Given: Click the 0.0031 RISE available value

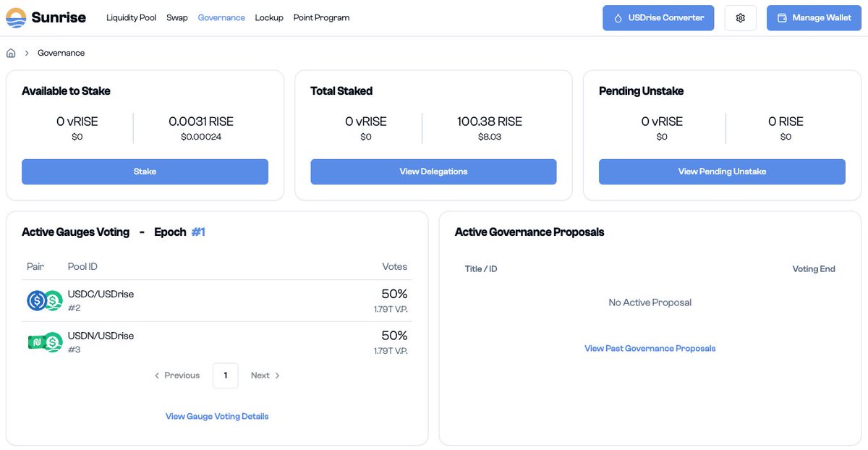Looking at the screenshot, I should click(201, 122).
